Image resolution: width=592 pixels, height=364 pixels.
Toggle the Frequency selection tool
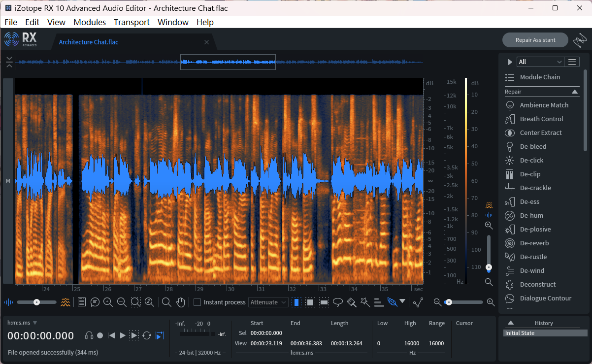pyautogui.click(x=324, y=302)
